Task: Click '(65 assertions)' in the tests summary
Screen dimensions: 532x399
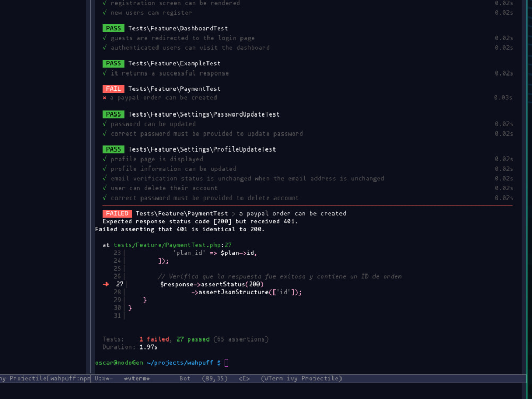Action: (x=241, y=339)
